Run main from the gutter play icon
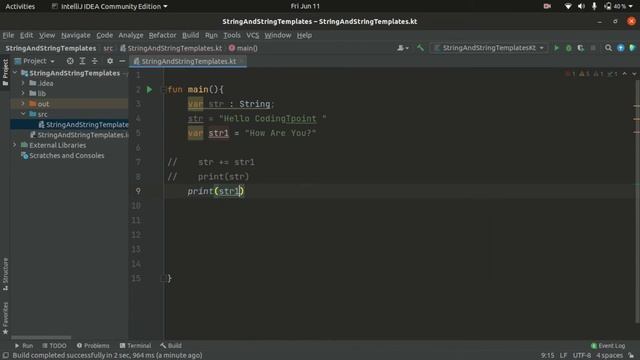The height and width of the screenshot is (360, 640). [x=149, y=89]
